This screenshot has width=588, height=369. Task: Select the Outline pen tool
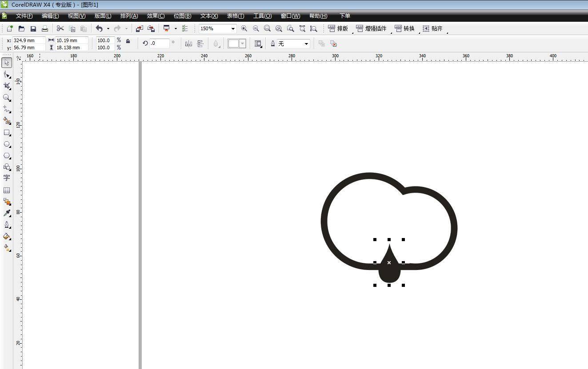7,225
